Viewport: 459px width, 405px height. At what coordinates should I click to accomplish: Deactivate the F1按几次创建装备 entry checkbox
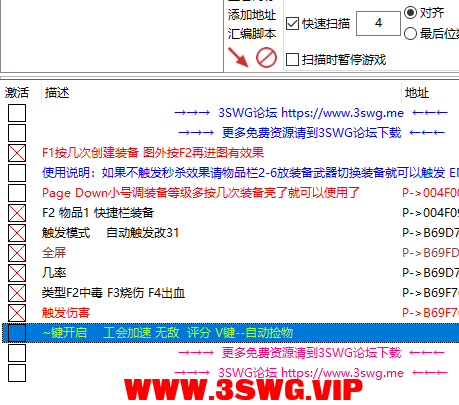pyautogui.click(x=17, y=153)
